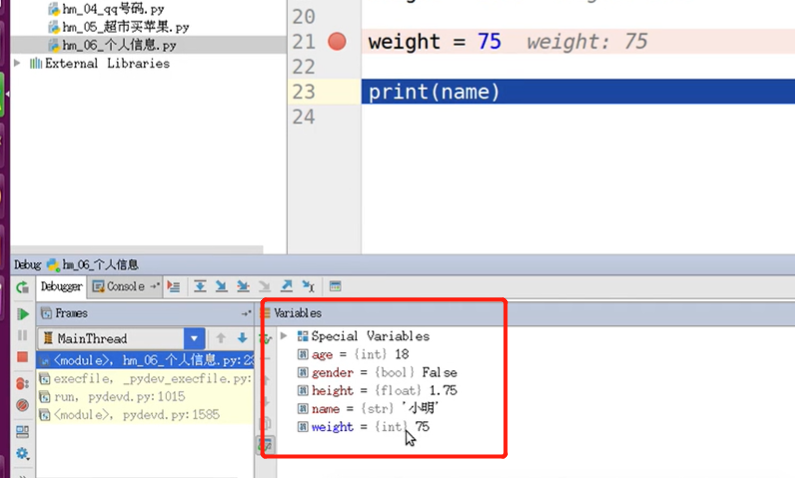This screenshot has height=478, width=795.
Task: Select the module, pydevd.py:1585 frame
Action: [145, 415]
